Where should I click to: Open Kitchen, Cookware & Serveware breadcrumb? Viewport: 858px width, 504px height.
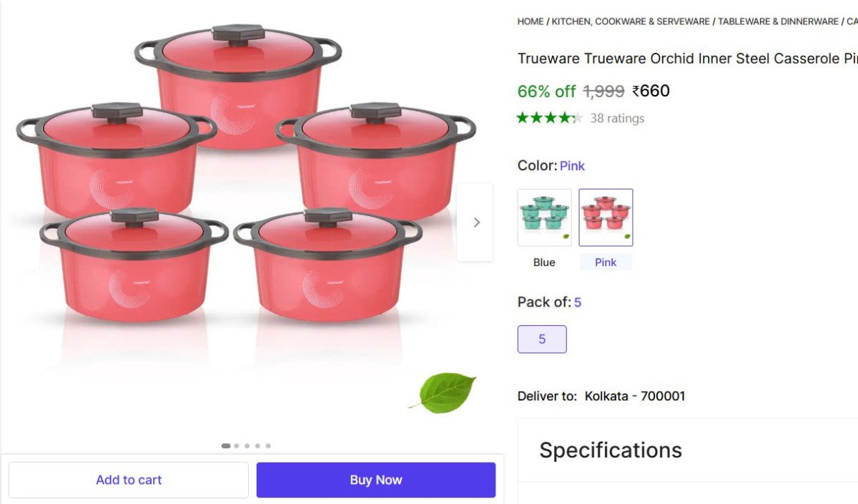coord(631,21)
